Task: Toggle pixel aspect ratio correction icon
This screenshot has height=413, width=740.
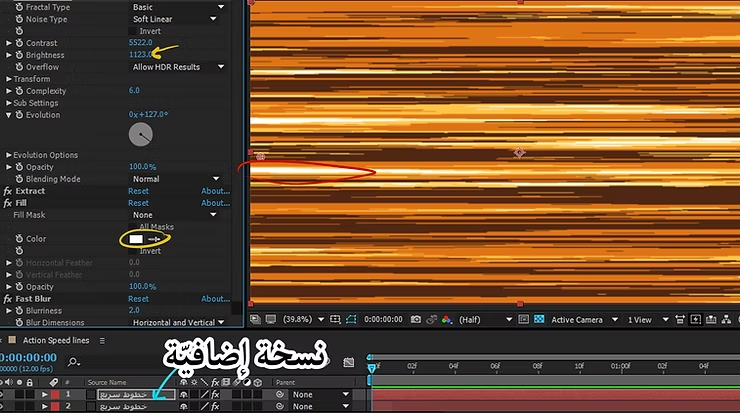Action: point(680,320)
